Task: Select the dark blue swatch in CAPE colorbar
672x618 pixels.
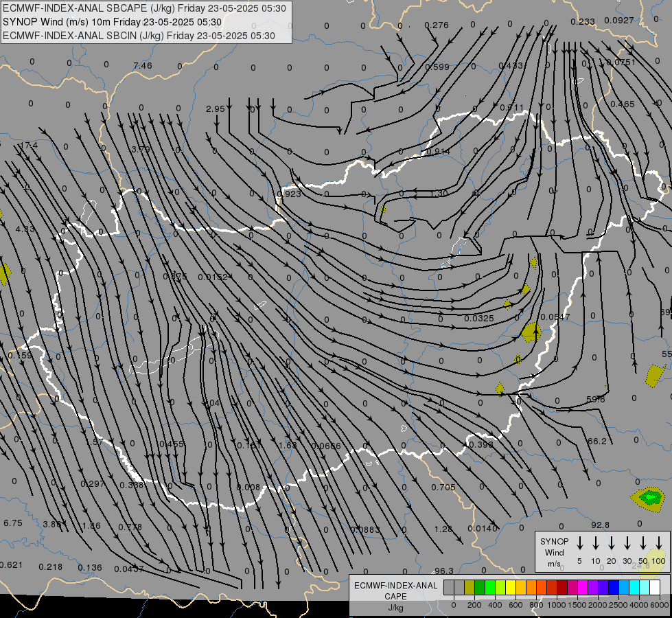Action: tap(614, 588)
